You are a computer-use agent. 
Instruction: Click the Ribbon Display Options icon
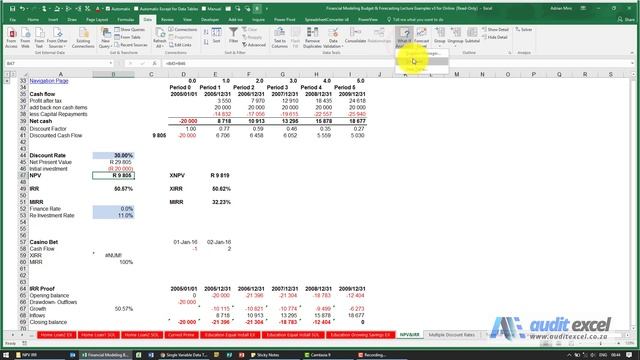tap(584, 8)
